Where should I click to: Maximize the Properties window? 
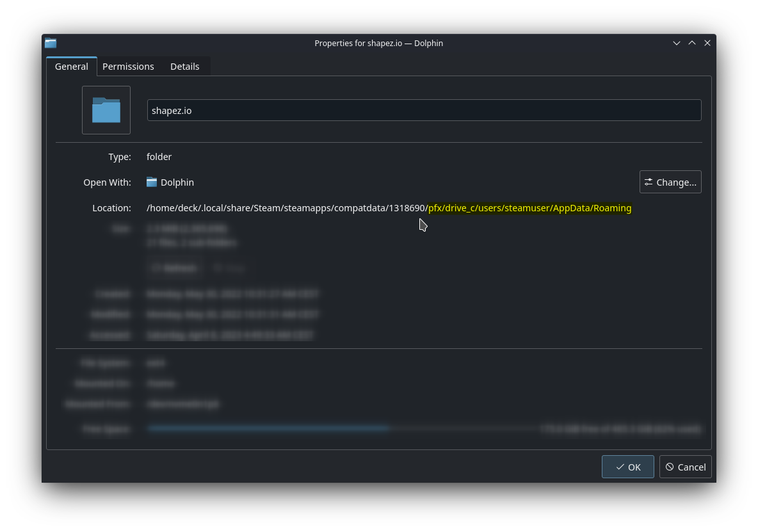pyautogui.click(x=692, y=43)
